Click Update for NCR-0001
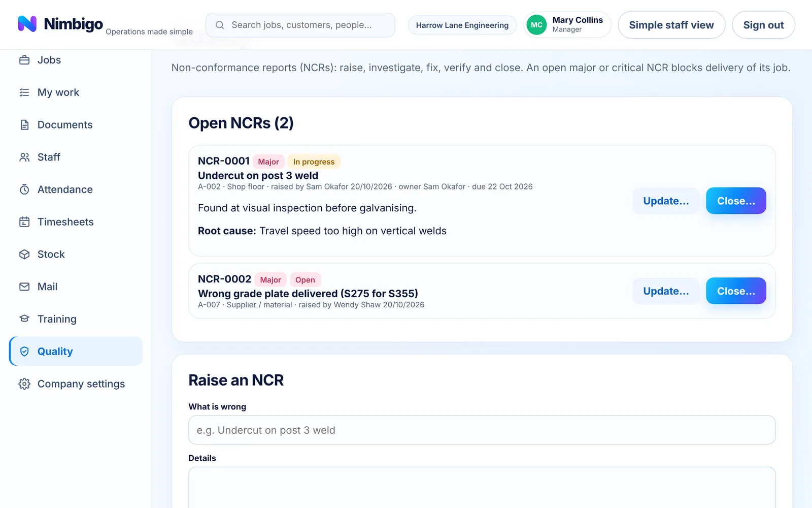The width and height of the screenshot is (812, 508). [666, 201]
